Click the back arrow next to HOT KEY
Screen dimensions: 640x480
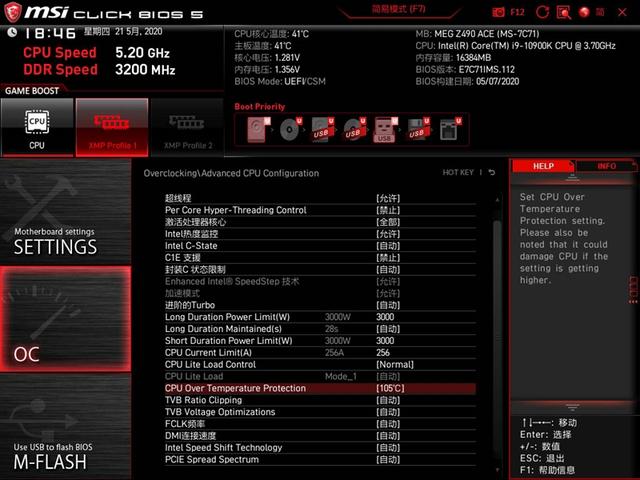pos(492,173)
